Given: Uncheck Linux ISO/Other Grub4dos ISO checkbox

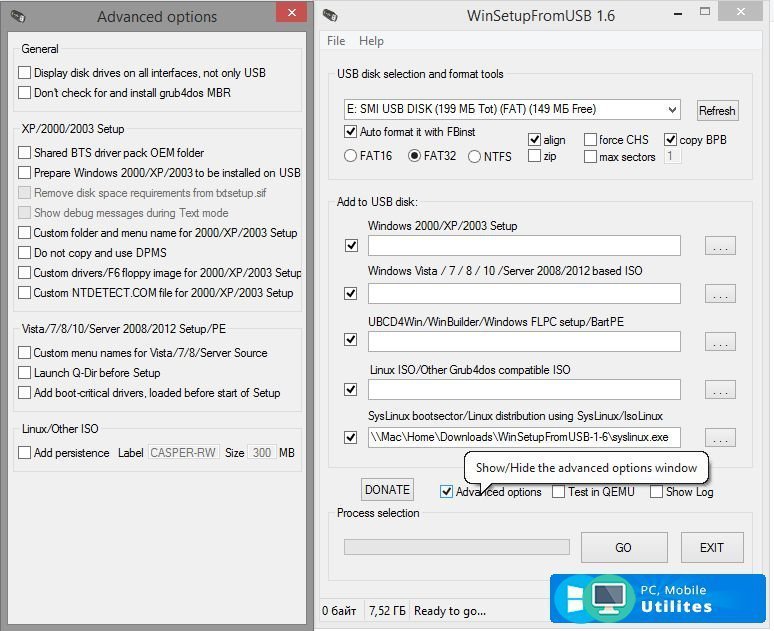Looking at the screenshot, I should [350, 389].
